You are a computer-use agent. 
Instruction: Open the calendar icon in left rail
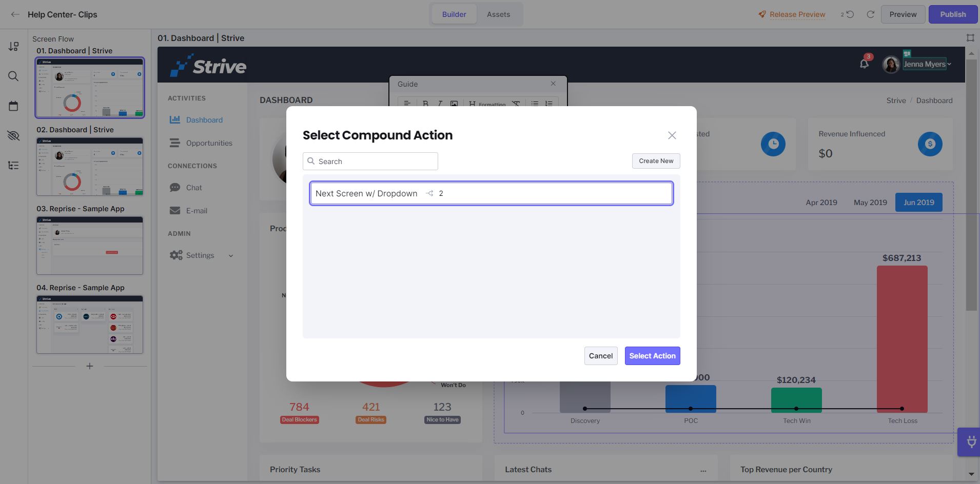coord(13,106)
